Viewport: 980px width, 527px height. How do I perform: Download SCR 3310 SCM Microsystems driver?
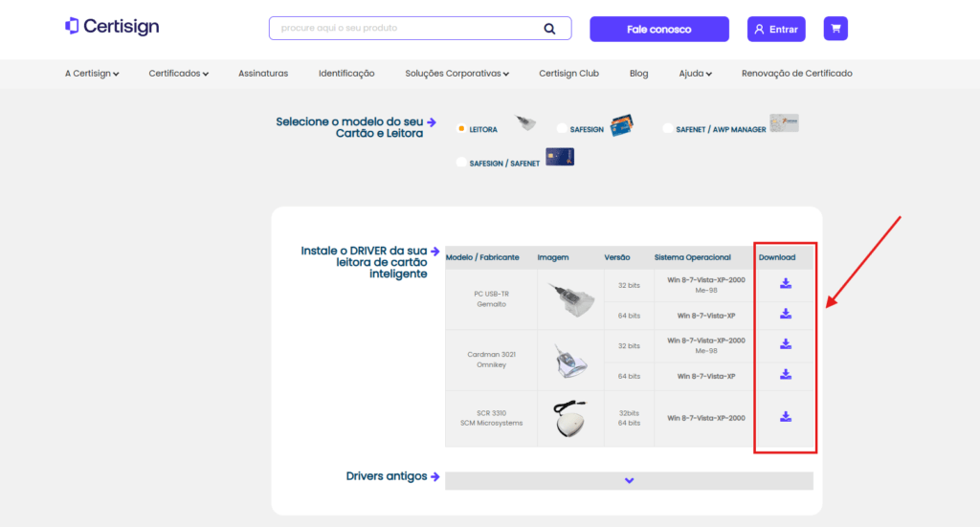786,417
